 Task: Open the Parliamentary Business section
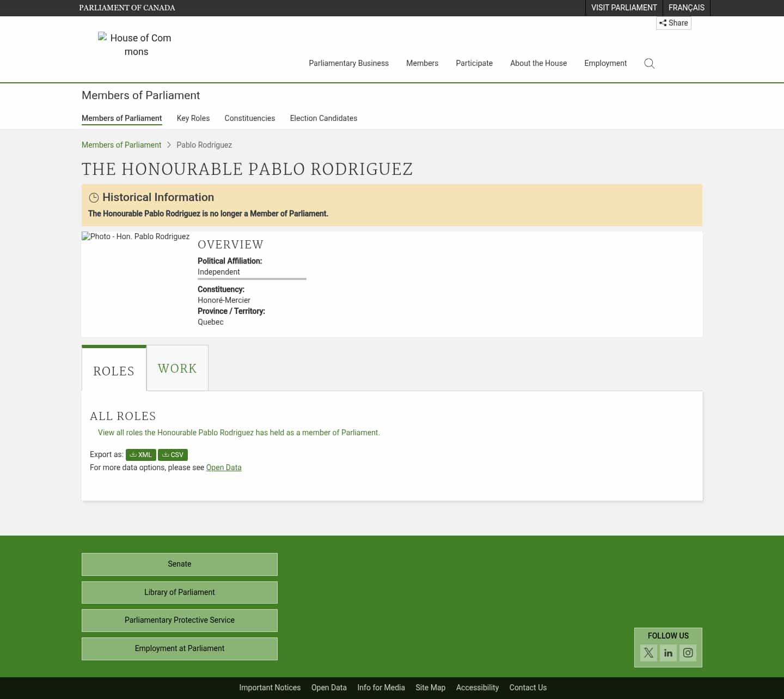pos(348,63)
